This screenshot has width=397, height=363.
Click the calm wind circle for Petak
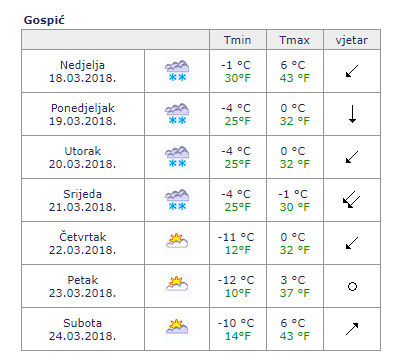(352, 286)
